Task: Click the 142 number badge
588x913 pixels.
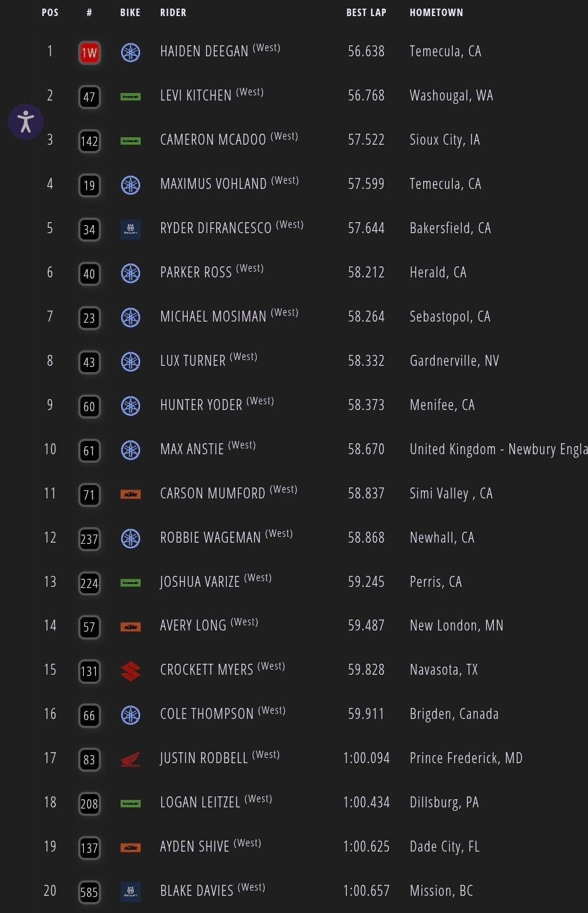Action: [89, 141]
